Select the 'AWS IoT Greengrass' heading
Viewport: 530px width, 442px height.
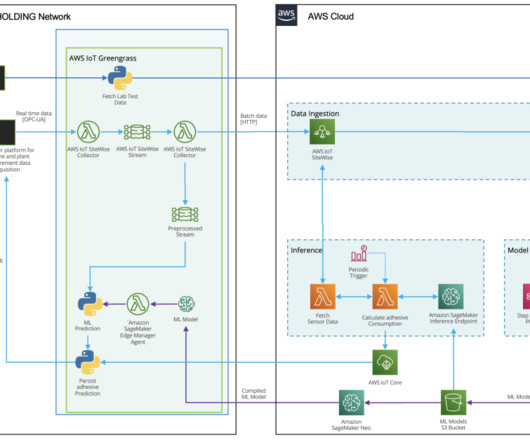coord(103,58)
